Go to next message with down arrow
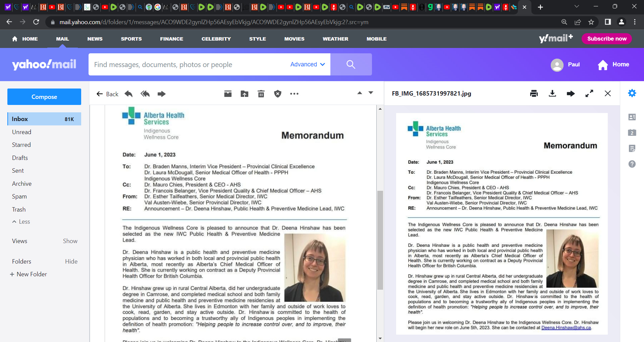Viewport: 644px width, 342px height. pyautogui.click(x=371, y=93)
